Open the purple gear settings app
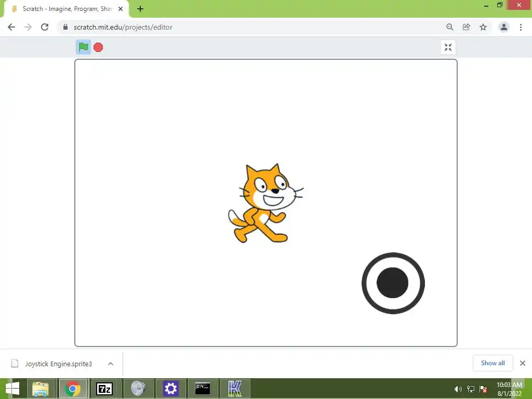The image size is (532, 399). 170,389
